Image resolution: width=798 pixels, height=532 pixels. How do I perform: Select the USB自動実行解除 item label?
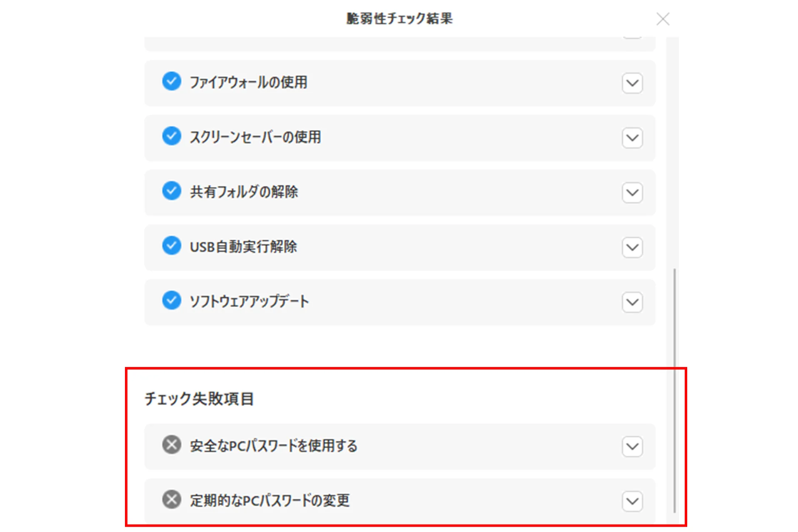pos(243,247)
